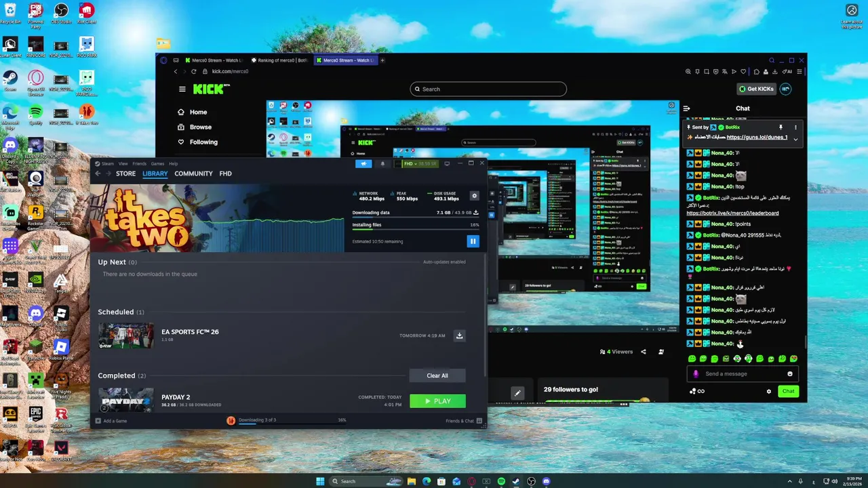868x488 pixels.
Task: Click taskbar Search box
Action: point(367,481)
